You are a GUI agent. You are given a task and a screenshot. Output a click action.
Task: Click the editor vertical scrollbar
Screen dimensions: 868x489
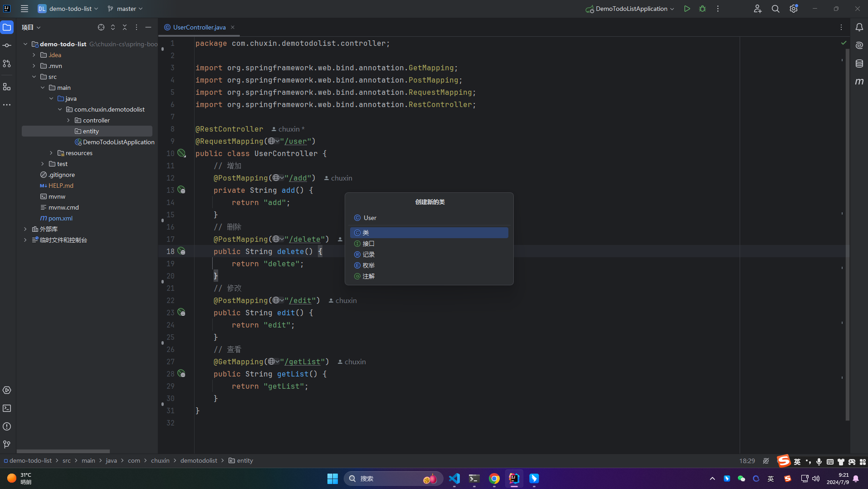click(847, 235)
